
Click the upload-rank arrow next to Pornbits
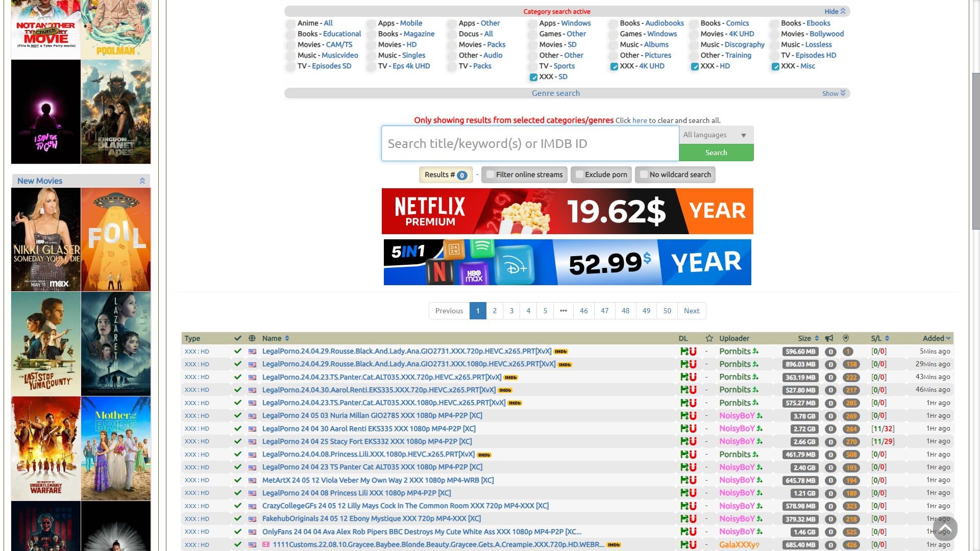(x=755, y=351)
